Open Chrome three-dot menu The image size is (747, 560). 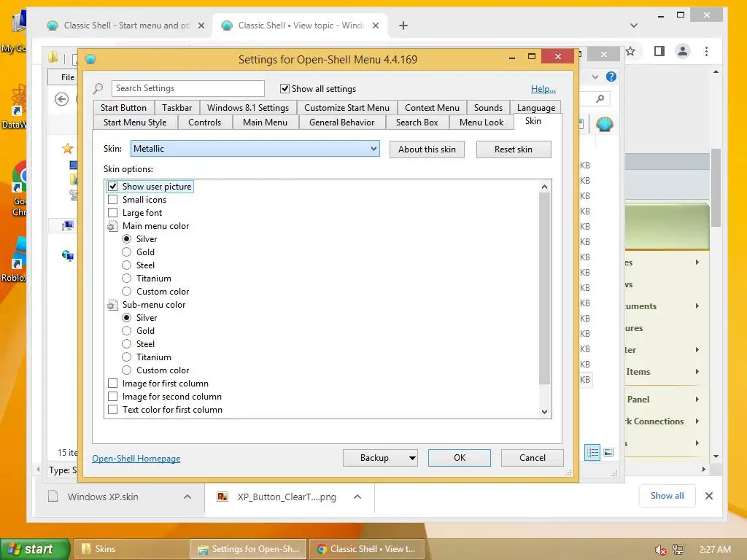point(706,51)
